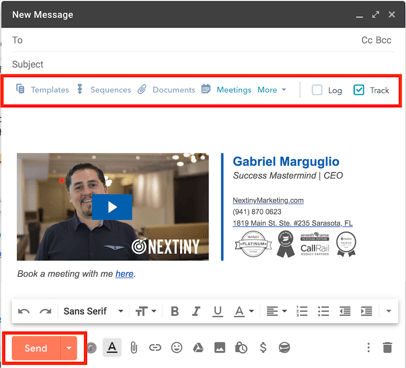Open pop-out full-screen compose arrow
406x368 pixels.
(x=376, y=15)
